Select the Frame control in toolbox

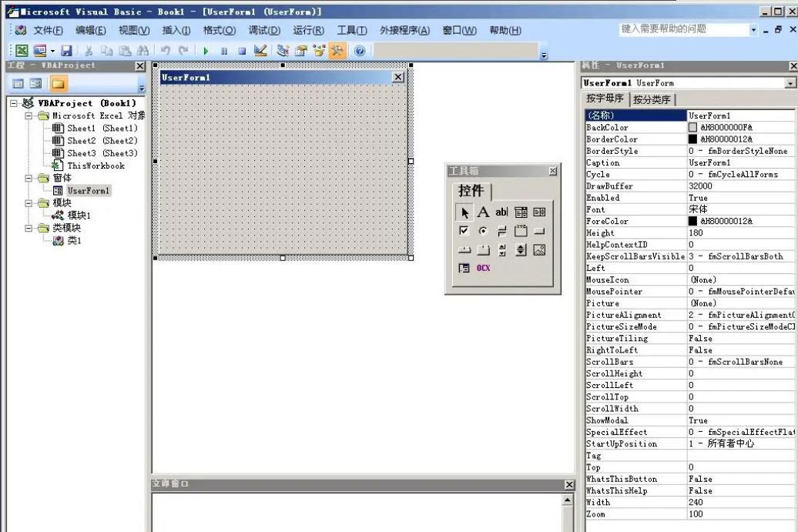point(521,231)
